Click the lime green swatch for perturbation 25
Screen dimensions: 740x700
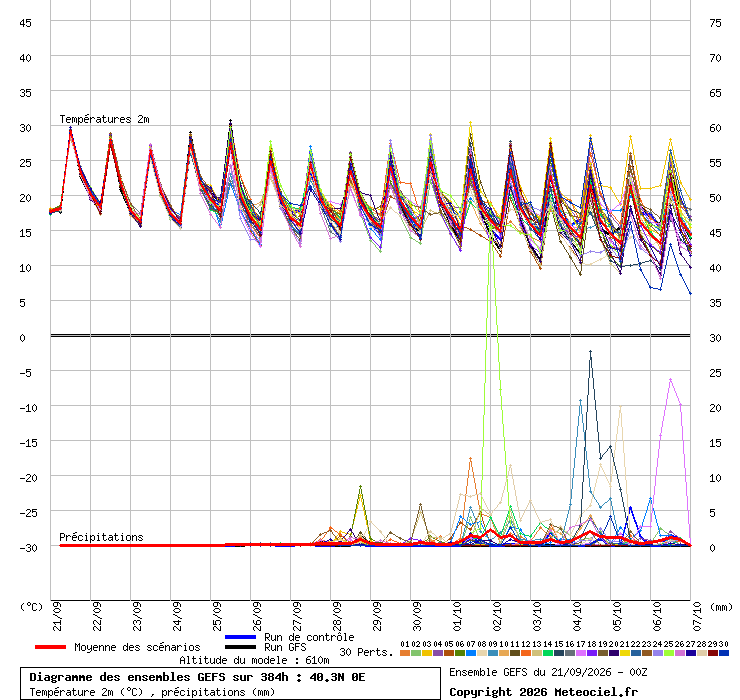pyautogui.click(x=669, y=653)
